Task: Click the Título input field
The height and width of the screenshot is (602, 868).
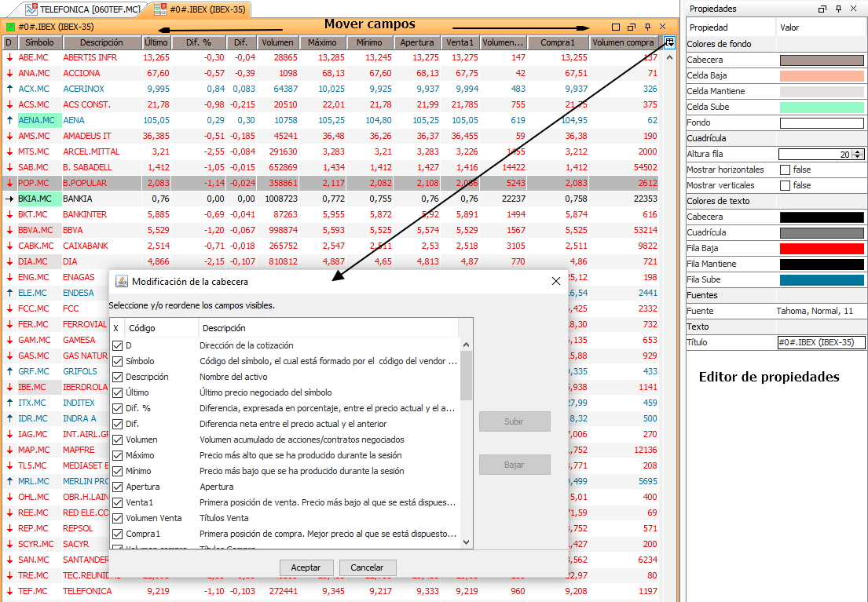Action: coord(821,342)
